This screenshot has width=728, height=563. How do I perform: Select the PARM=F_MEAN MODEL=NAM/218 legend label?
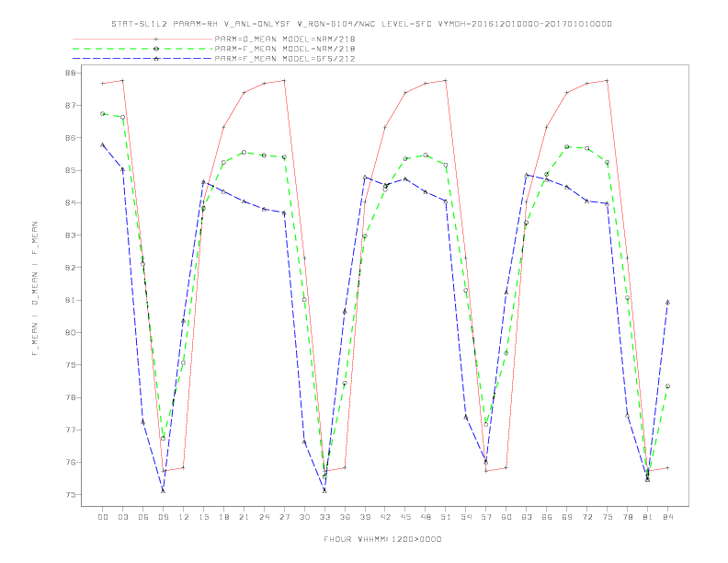(x=285, y=49)
